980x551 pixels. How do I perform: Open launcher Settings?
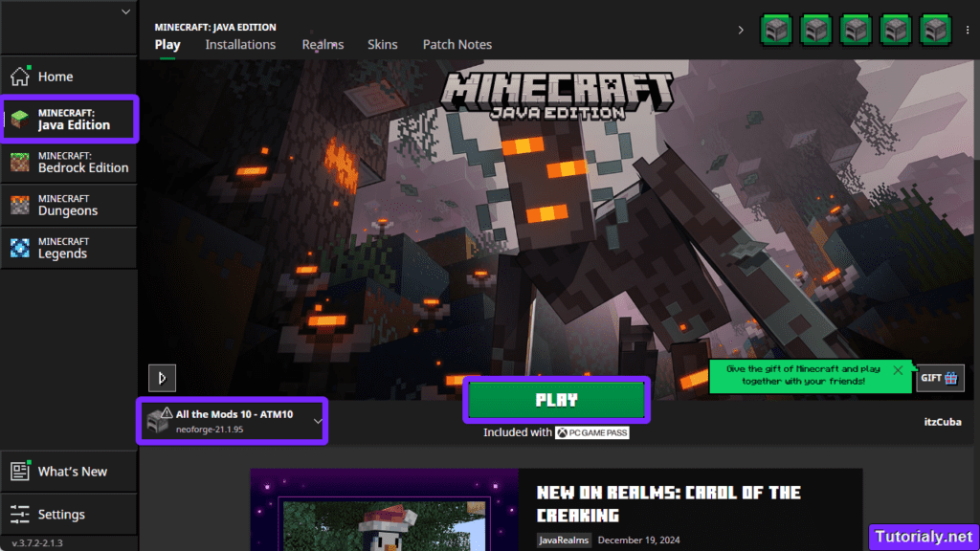point(69,514)
